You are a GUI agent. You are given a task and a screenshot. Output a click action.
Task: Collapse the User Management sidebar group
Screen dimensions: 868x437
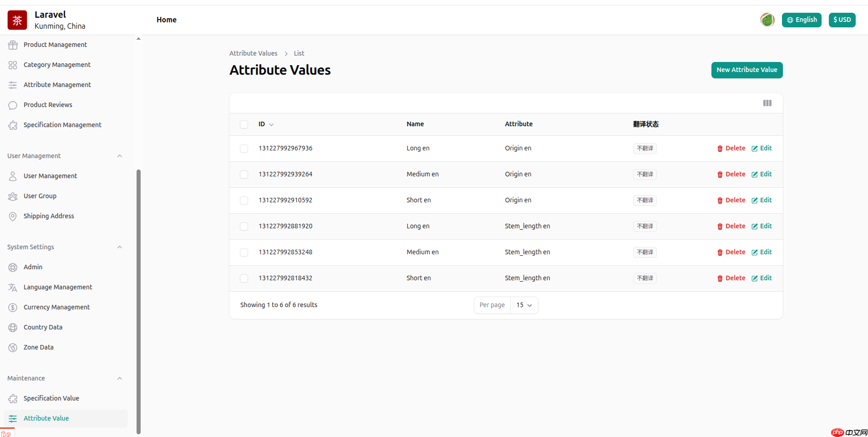click(120, 156)
